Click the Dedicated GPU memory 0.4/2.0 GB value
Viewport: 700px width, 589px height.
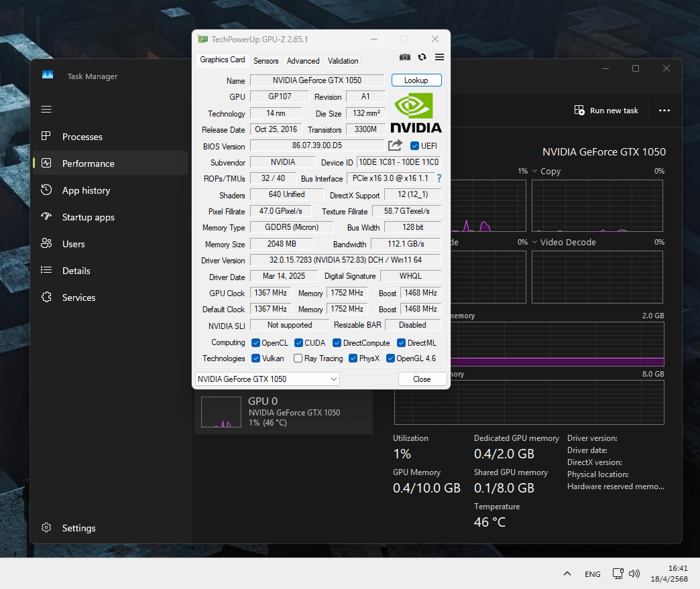point(504,454)
